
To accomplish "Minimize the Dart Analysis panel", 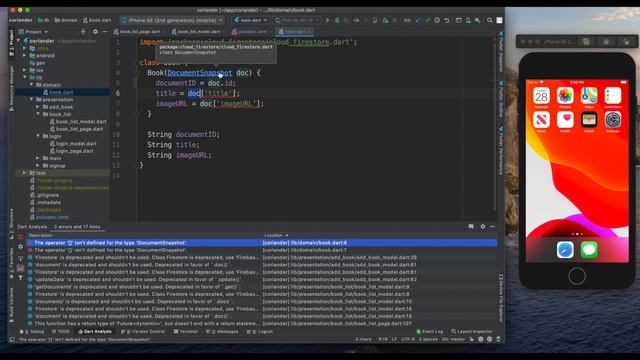I will point(492,226).
